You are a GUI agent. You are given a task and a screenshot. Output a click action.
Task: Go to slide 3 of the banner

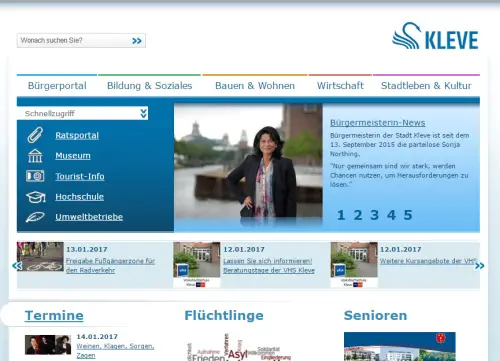(x=374, y=215)
